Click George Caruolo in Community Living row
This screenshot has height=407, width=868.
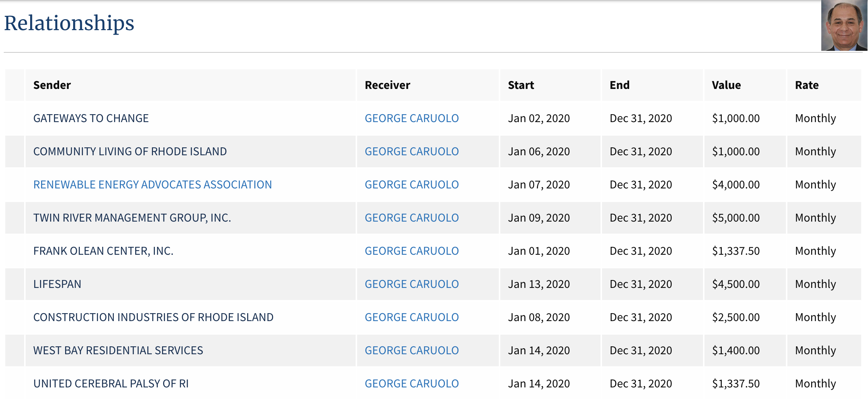tap(411, 151)
